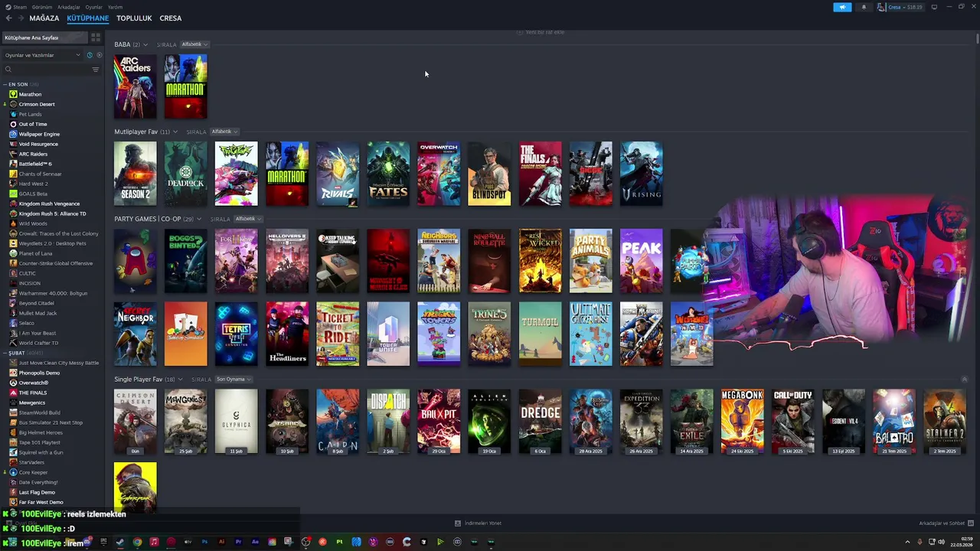Collapse the BABA collection chevron
The image size is (980, 551).
(x=145, y=44)
